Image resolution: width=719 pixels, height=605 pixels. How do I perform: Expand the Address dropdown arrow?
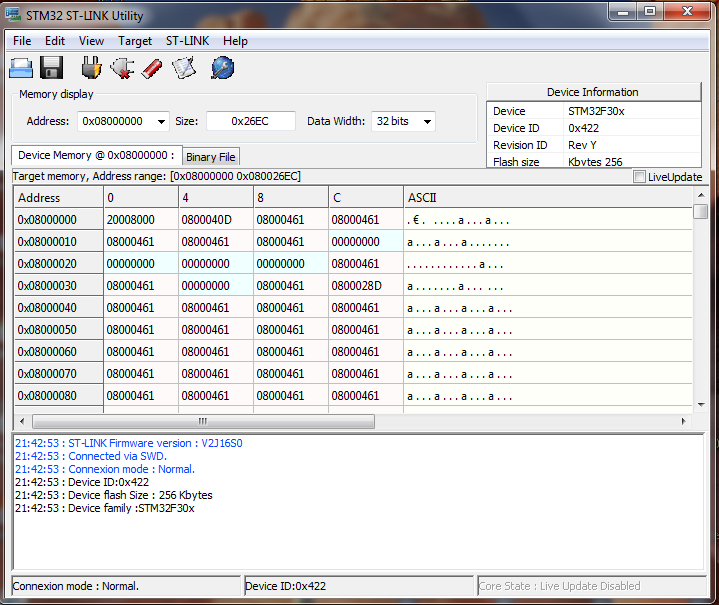point(161,122)
